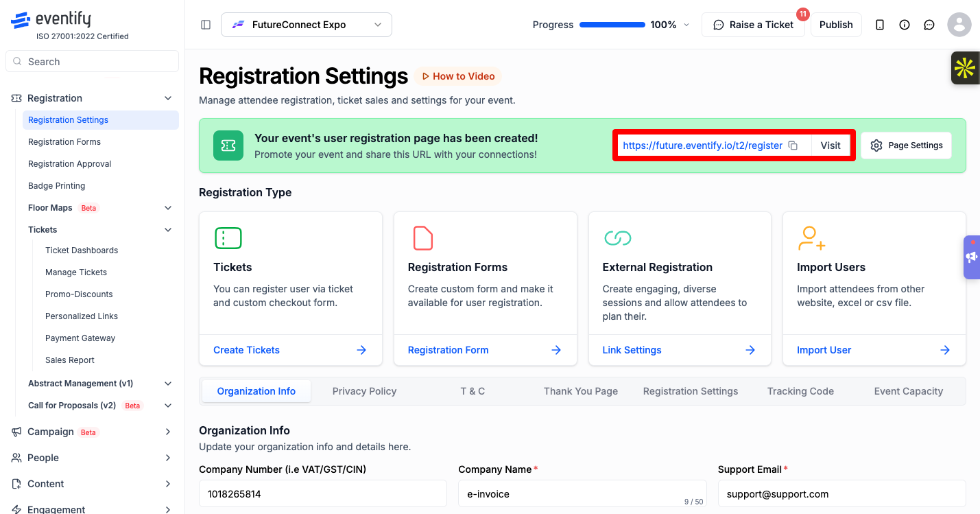
Task: Click the Raise a Ticket button
Action: point(753,25)
